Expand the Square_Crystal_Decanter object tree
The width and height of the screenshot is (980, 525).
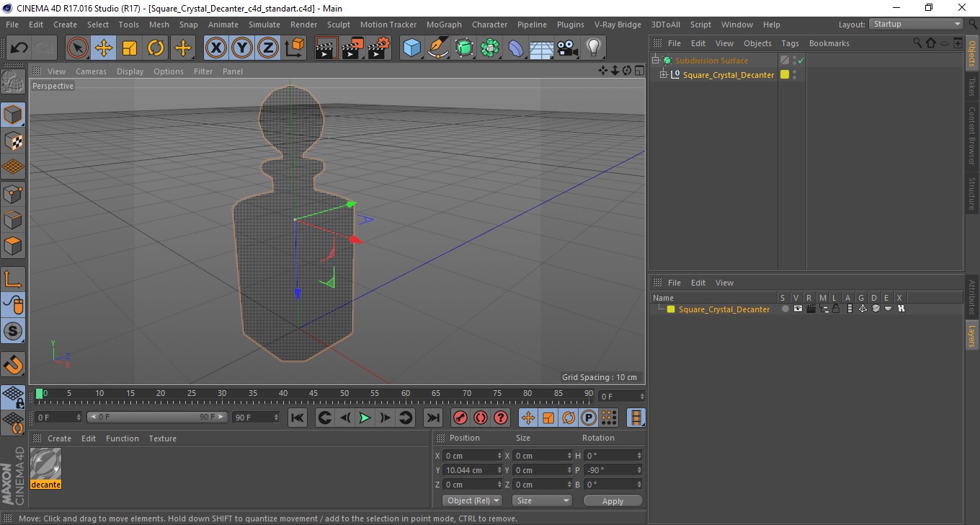[664, 74]
